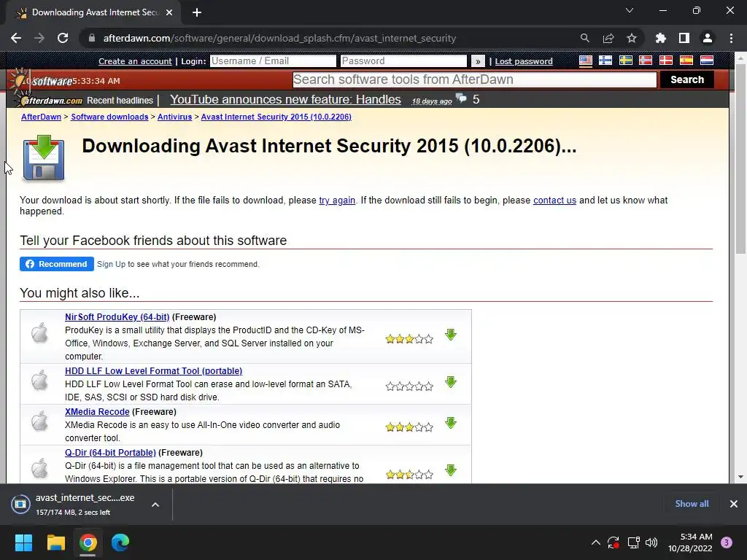Open the Chrome page zoom/search magnifier icon
The width and height of the screenshot is (747, 560).
point(584,38)
